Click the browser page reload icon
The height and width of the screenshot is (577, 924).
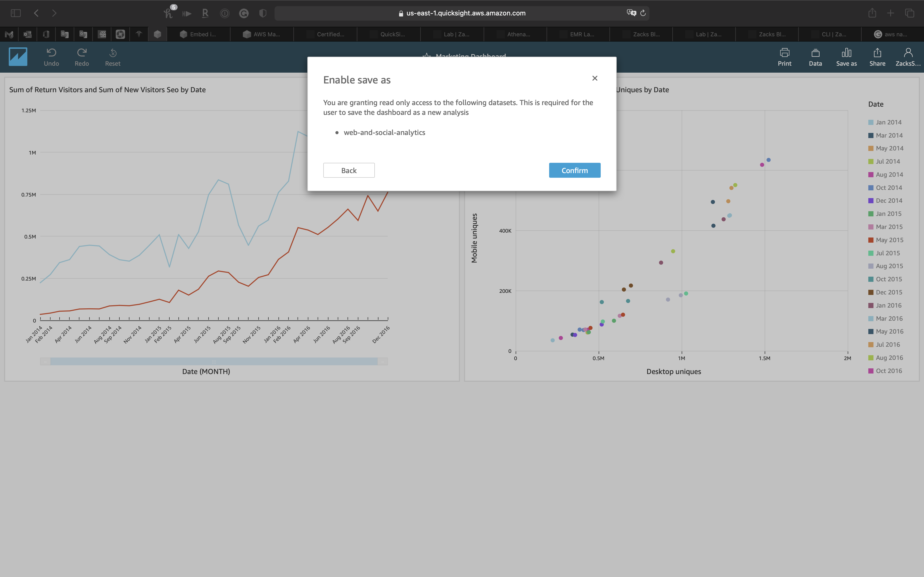click(643, 13)
